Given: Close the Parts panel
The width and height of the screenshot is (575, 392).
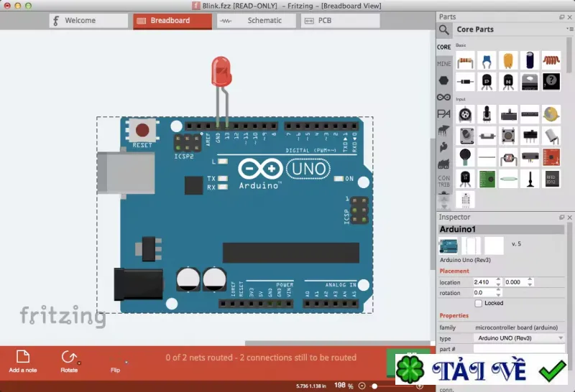Looking at the screenshot, I should 570,17.
